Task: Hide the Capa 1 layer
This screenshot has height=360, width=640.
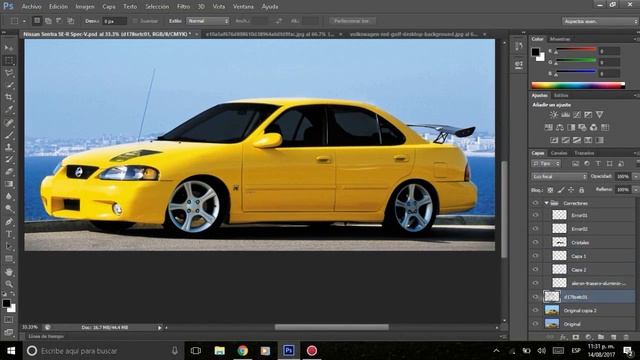Action: [535, 256]
